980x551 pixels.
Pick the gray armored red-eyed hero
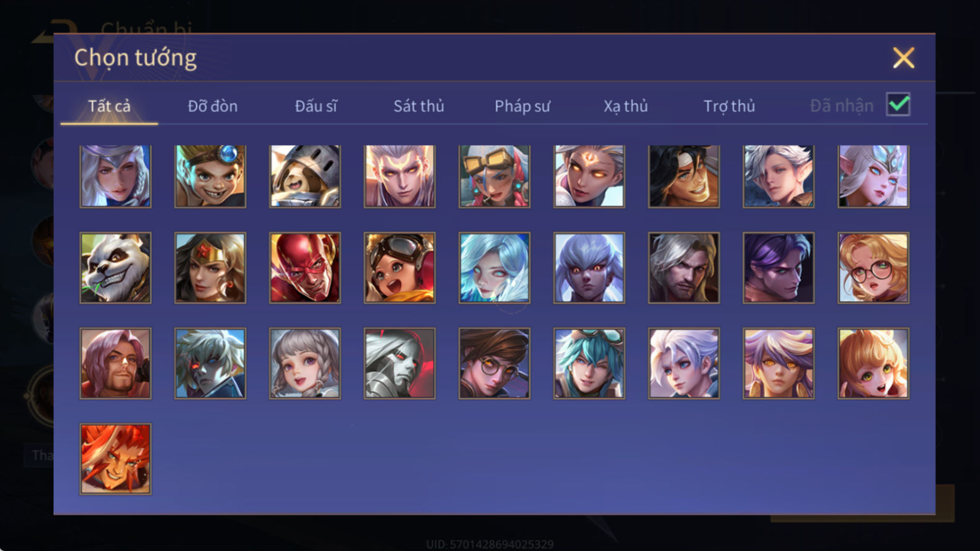coord(399,363)
